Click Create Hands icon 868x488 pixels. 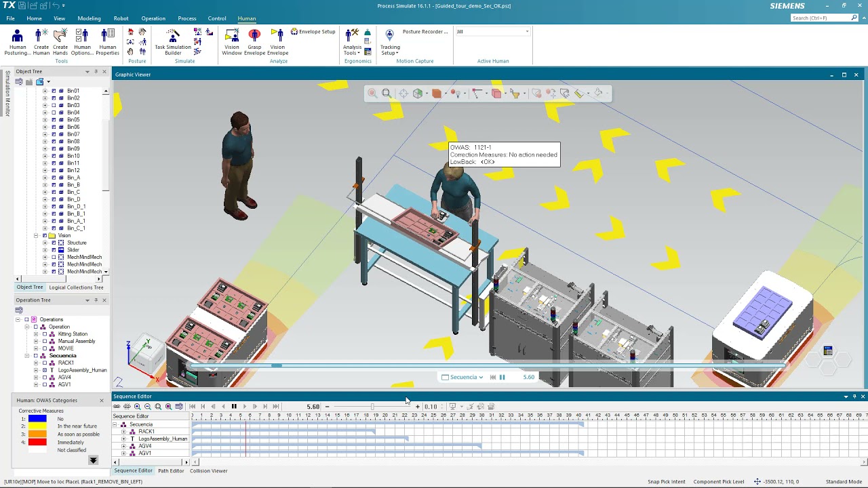(x=60, y=42)
